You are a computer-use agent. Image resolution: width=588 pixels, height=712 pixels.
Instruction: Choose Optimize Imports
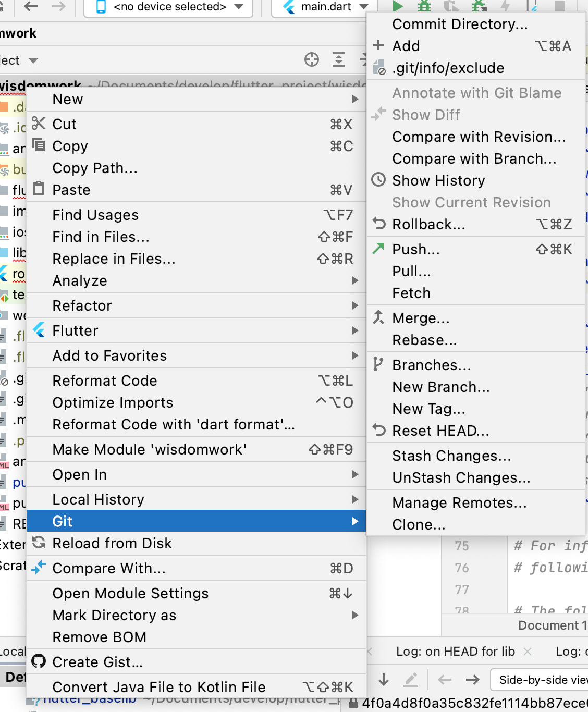pos(196,402)
